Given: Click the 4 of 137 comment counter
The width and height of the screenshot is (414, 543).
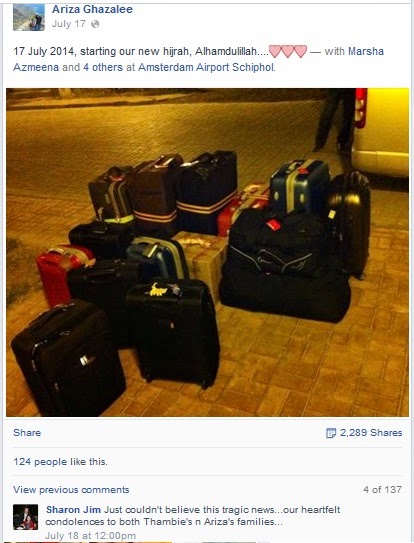Looking at the screenshot, I should [x=382, y=490].
